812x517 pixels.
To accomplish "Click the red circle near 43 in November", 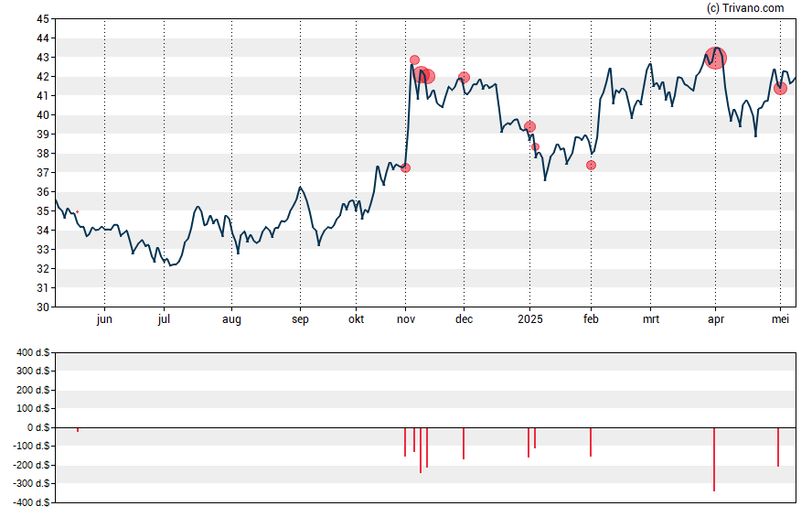I will [x=414, y=60].
